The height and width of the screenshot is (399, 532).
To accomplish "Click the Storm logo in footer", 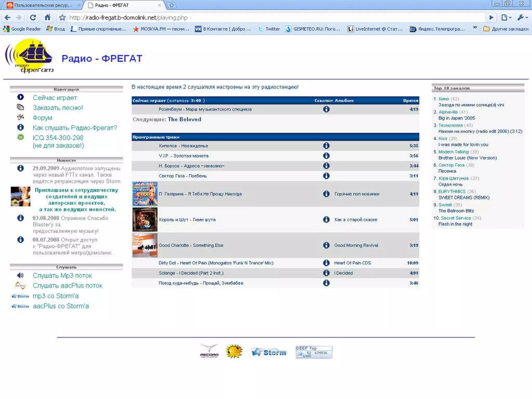I will pyautogui.click(x=269, y=352).
